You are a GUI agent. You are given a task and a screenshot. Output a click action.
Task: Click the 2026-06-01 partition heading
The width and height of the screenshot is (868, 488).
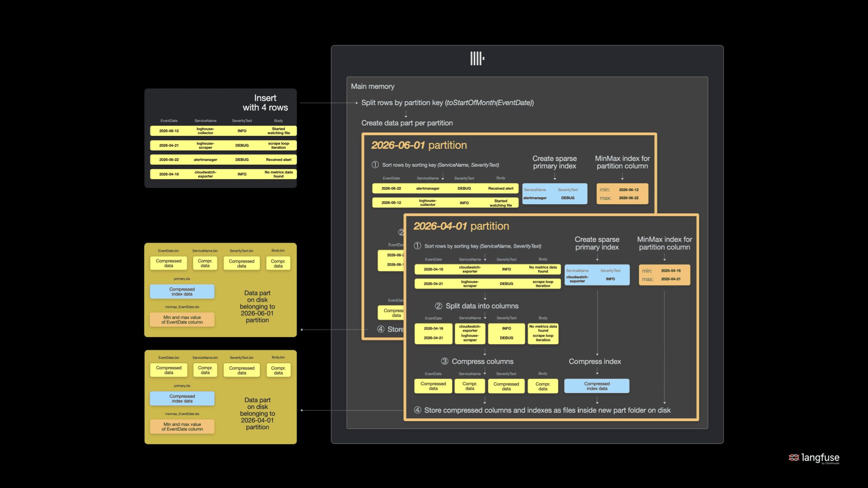(419, 145)
